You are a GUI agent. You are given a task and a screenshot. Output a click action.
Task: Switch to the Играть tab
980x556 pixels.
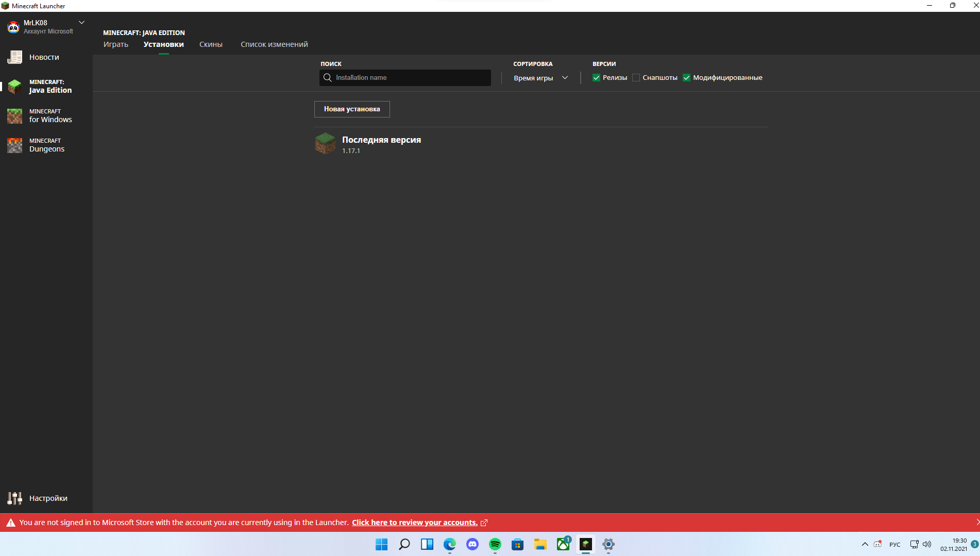point(116,44)
